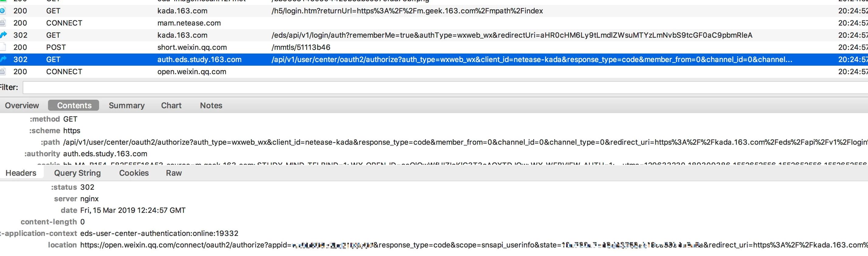This screenshot has width=868, height=256.
Task: Open the Cookies tab
Action: tap(134, 173)
